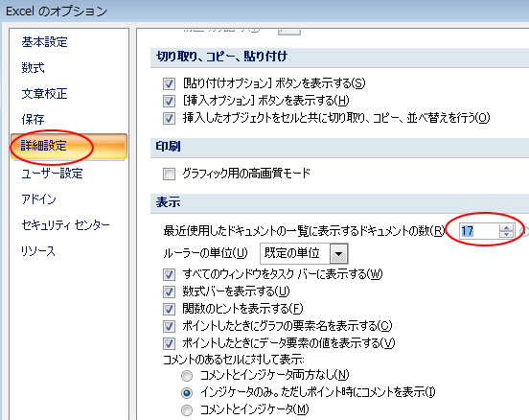Toggle 関数のヒントを表示する checkbox
This screenshot has width=529, height=420.
tap(169, 309)
